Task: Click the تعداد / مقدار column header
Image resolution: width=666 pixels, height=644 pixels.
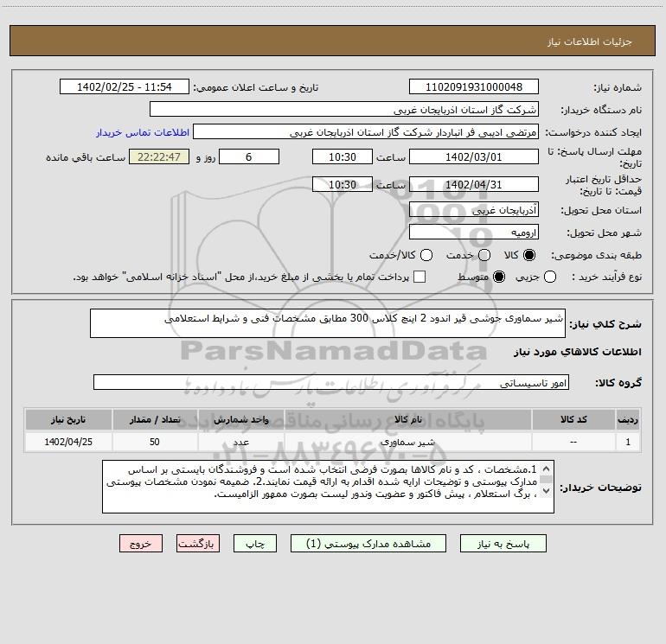Action: tap(155, 419)
